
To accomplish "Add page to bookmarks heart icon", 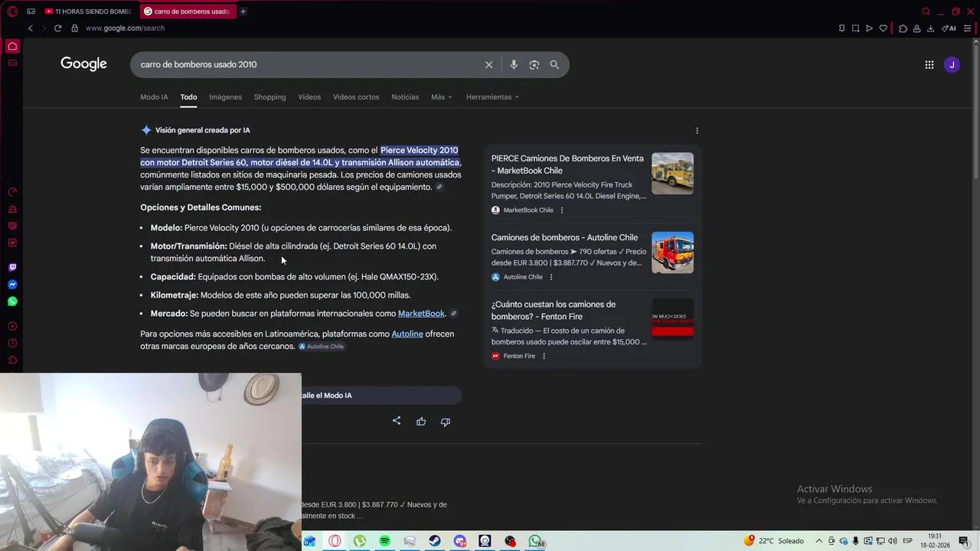I will [883, 28].
